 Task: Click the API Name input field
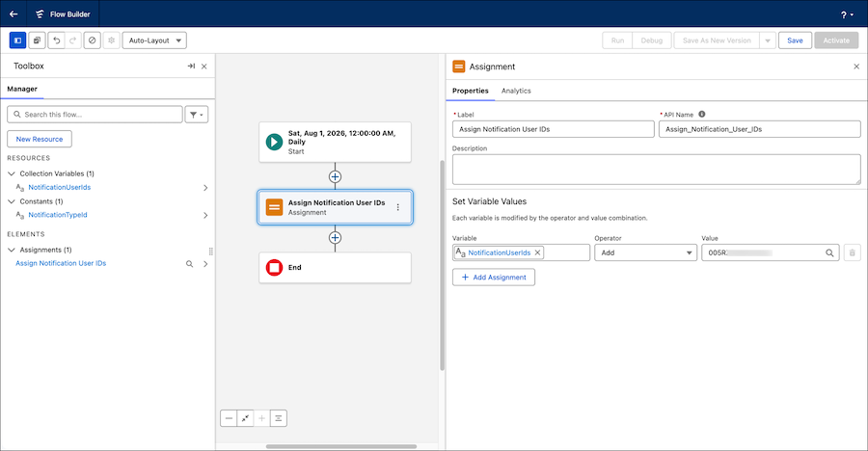coord(760,129)
